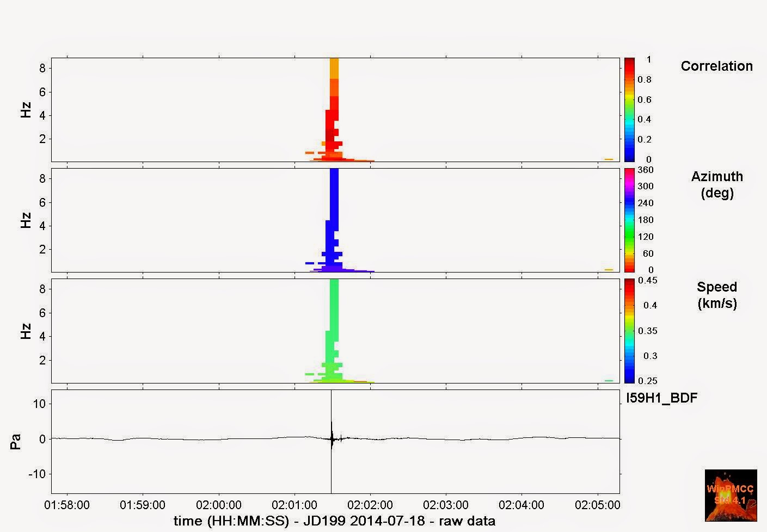Click the 02:02:00 time tick label
The width and height of the screenshot is (767, 532).
[x=370, y=505]
